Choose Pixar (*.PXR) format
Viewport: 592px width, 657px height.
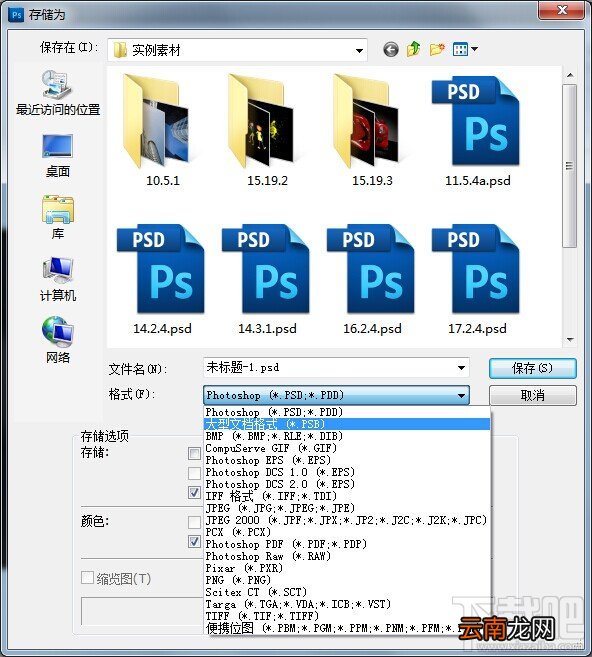tap(347, 568)
